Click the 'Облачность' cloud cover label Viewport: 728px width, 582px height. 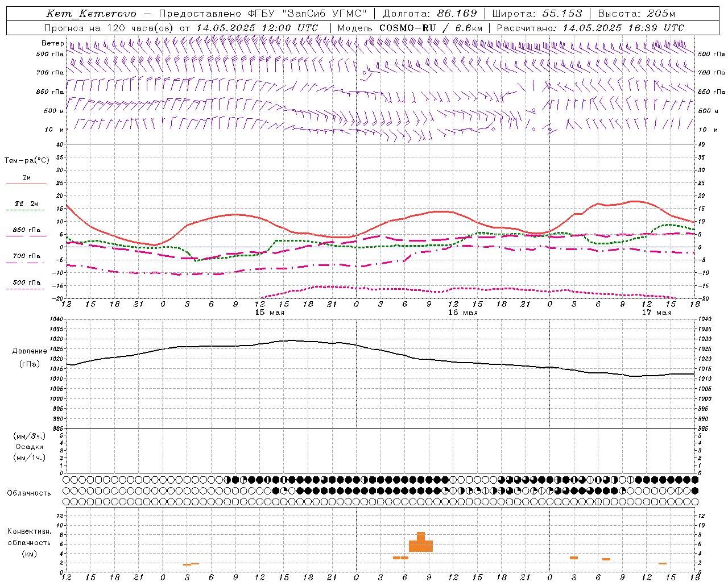coord(29,493)
